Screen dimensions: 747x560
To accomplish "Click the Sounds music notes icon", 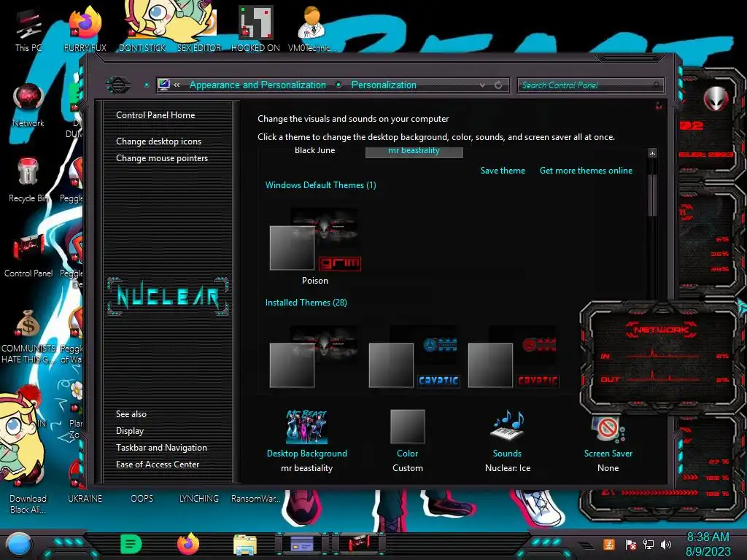I will pos(507,425).
